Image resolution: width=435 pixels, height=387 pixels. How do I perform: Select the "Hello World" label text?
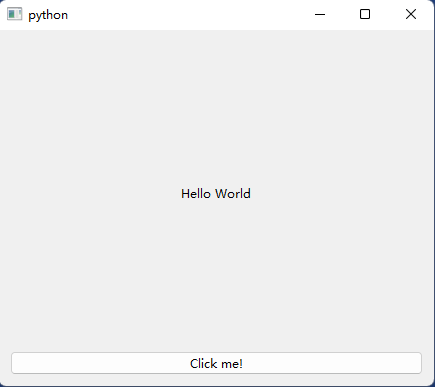pyautogui.click(x=216, y=194)
